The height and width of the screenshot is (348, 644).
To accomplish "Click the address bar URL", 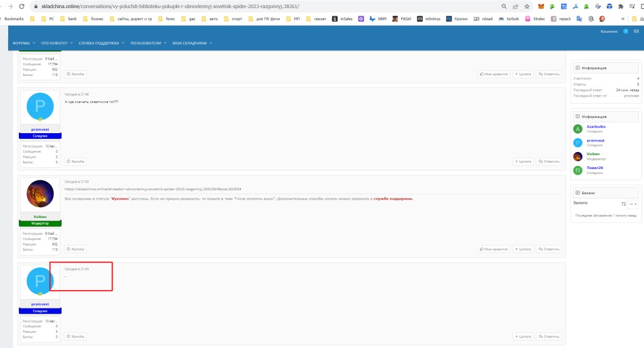I will pos(170,6).
